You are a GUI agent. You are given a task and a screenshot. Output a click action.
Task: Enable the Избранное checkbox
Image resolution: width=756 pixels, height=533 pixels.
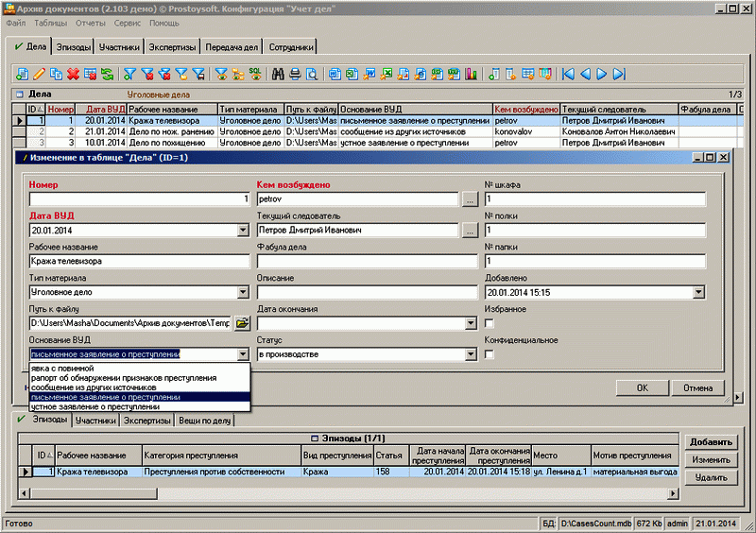pyautogui.click(x=490, y=323)
